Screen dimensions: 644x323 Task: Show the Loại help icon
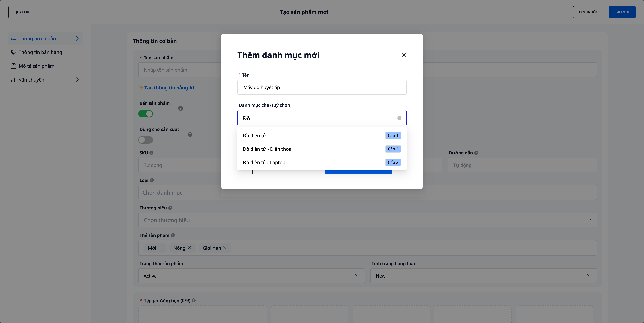[152, 180]
